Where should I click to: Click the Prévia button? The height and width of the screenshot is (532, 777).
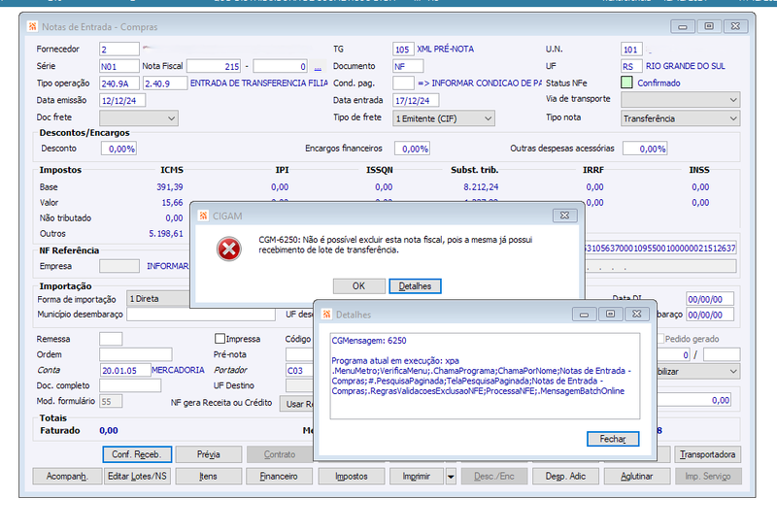pos(209,454)
